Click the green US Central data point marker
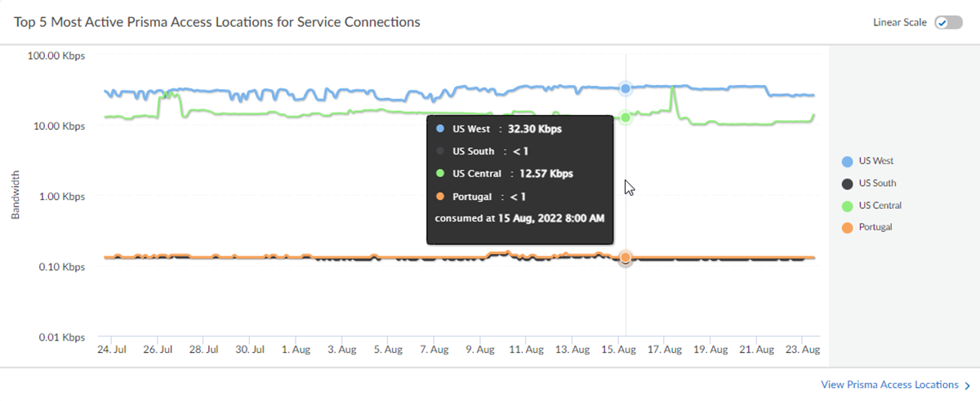 click(626, 118)
